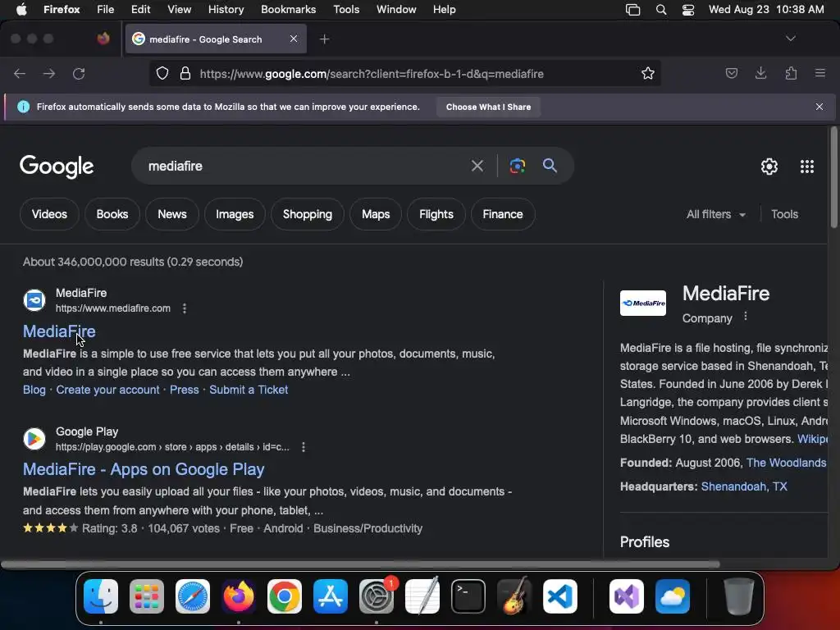Screen dimensions: 840x630
Task: Show site info via the padlock icon
Action: click(185, 73)
